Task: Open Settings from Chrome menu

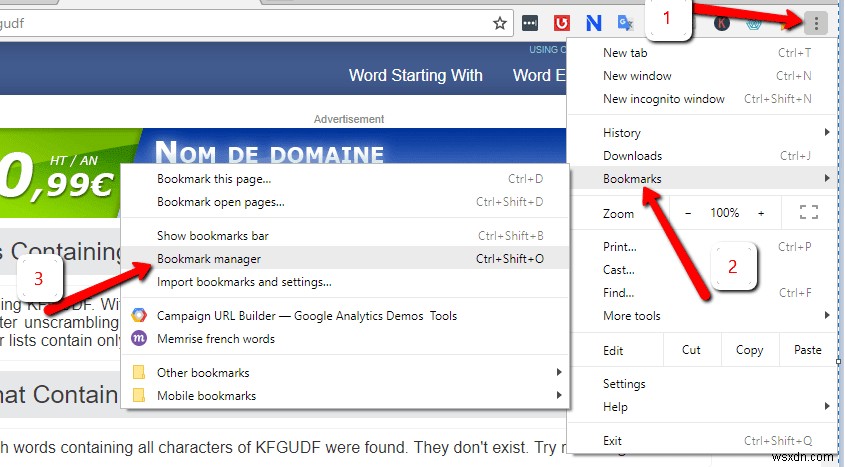Action: (702, 384)
